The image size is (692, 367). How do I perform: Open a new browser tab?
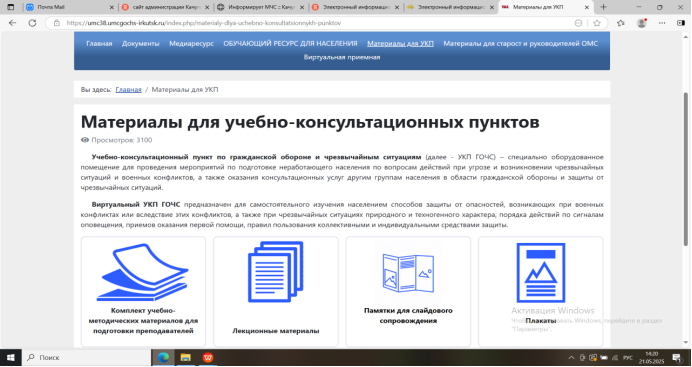tap(603, 7)
